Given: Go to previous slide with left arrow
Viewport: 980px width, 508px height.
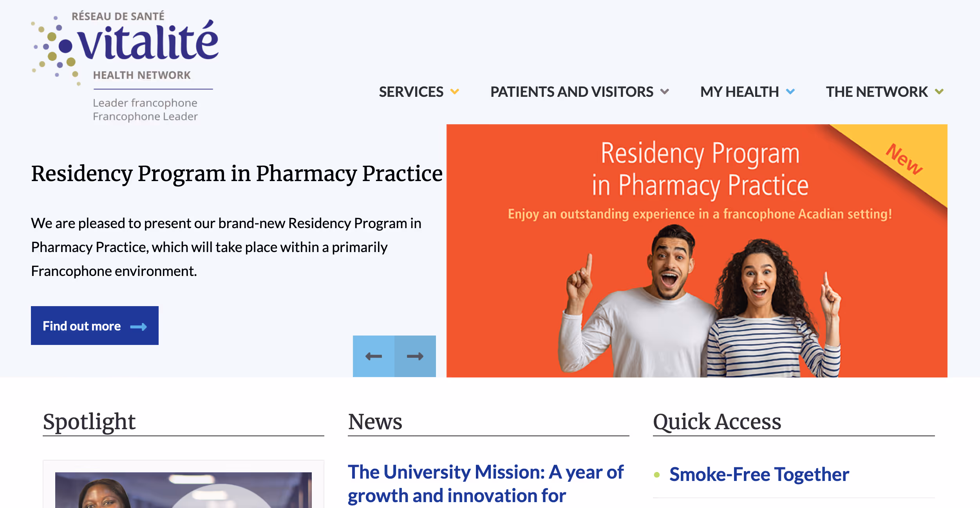Looking at the screenshot, I should [373, 356].
